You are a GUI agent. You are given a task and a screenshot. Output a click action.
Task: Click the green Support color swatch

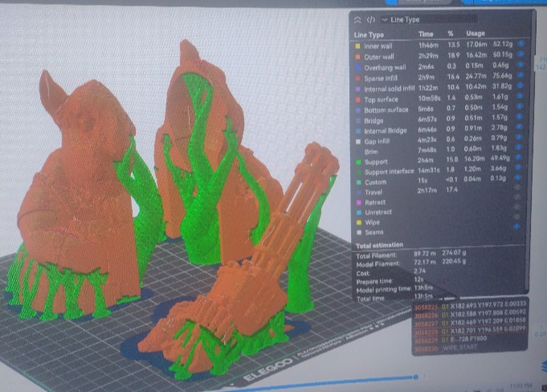(358, 162)
